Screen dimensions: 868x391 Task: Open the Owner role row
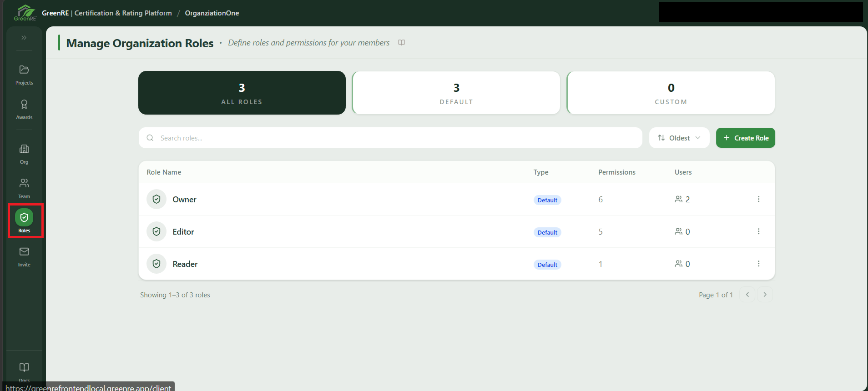[457, 199]
